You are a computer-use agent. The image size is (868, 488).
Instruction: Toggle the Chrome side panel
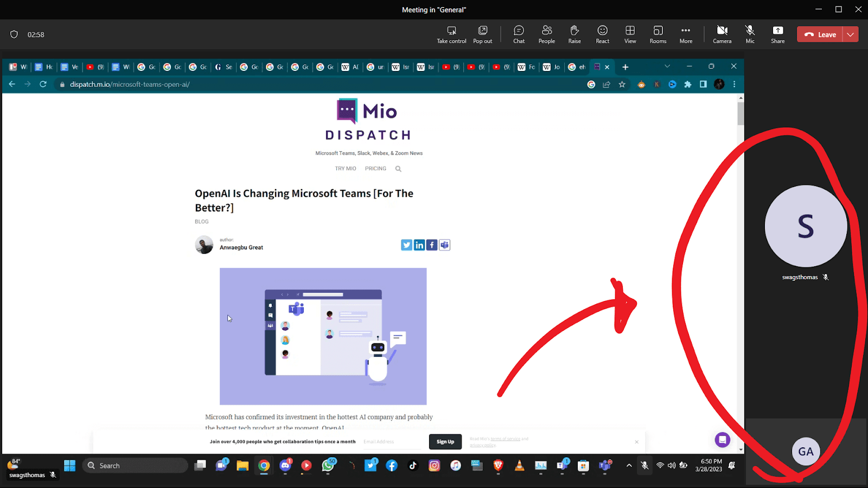click(703, 84)
